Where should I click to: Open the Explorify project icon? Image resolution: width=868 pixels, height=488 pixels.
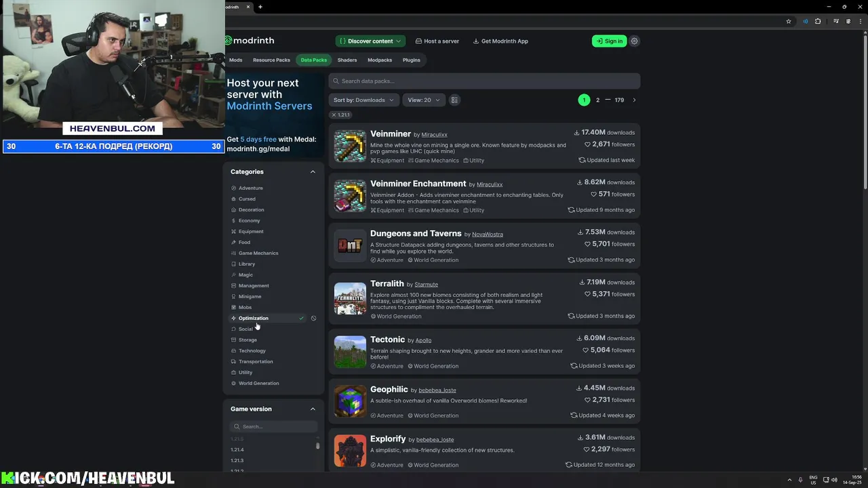pos(350,451)
